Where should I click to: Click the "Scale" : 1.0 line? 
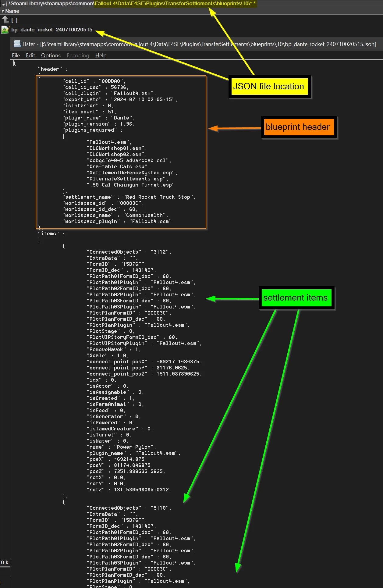point(108,356)
